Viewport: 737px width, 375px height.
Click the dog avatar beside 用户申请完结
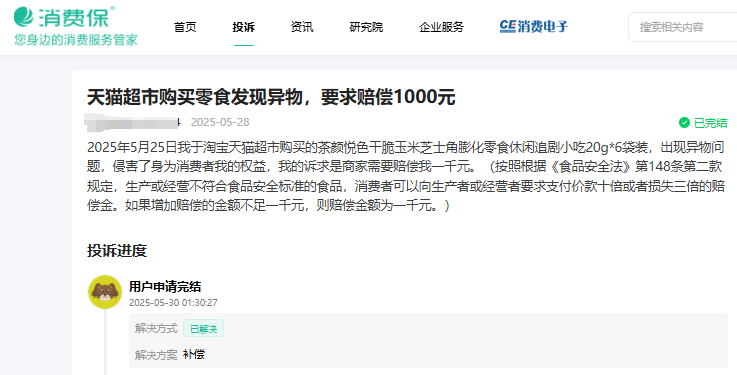click(105, 292)
